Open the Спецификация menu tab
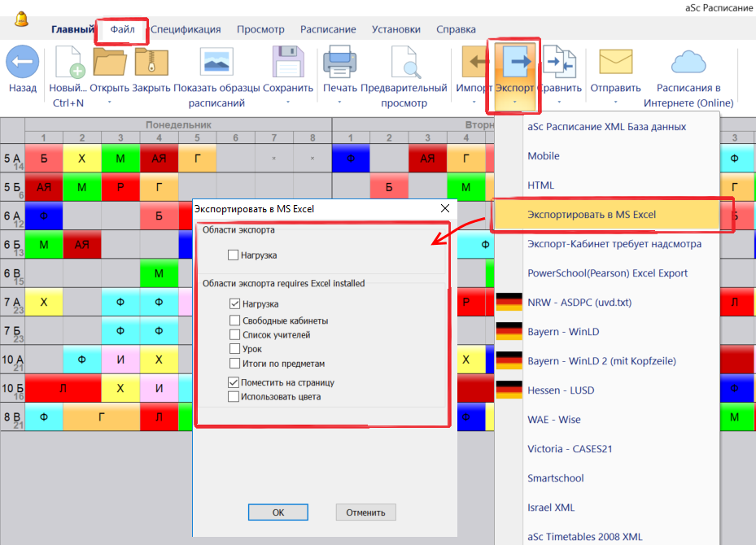The width and height of the screenshot is (756, 545). pos(186,29)
